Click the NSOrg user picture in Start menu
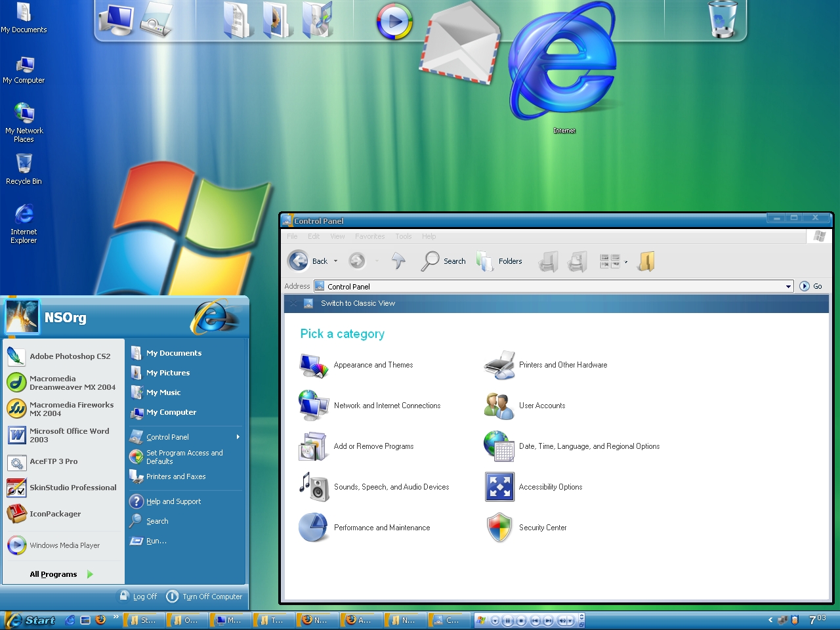This screenshot has width=840, height=630. (x=22, y=317)
